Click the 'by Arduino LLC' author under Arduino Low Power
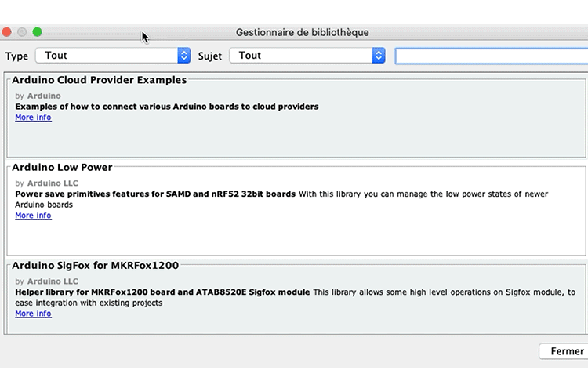 click(46, 183)
